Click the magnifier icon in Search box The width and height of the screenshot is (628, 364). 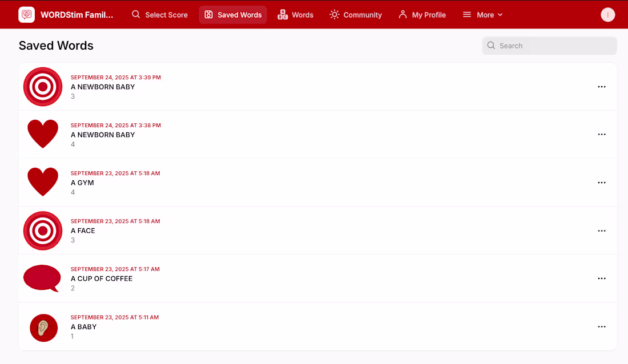coord(491,46)
